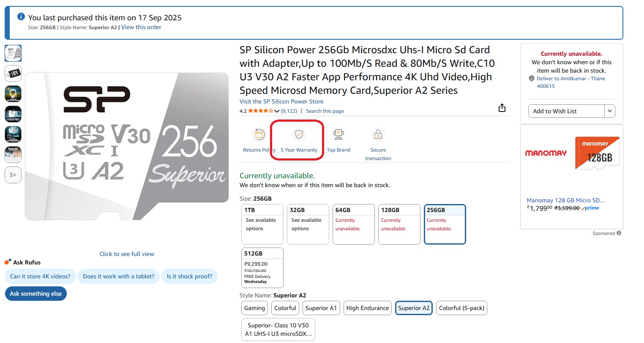Viewport: 644px width, 343px height.
Task: Click the Secure transaction lock icon
Action: click(x=378, y=135)
